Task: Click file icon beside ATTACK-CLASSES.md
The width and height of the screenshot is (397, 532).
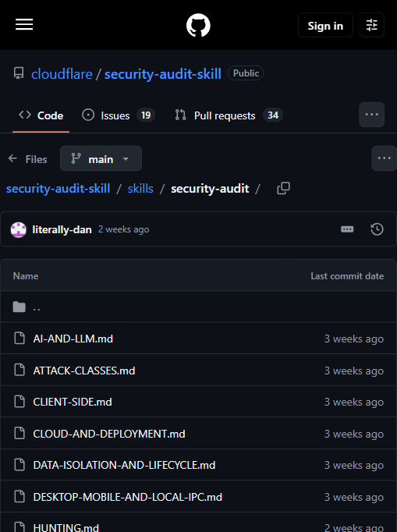Action: (x=19, y=370)
